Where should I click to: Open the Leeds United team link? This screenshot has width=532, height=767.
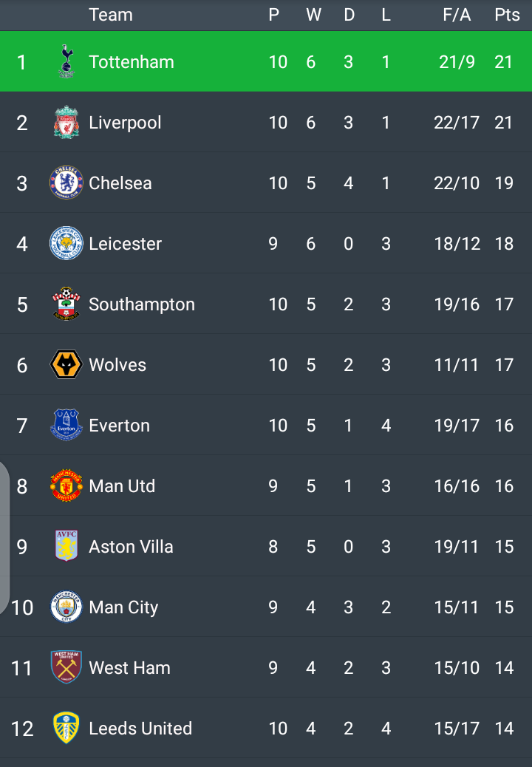click(x=140, y=729)
